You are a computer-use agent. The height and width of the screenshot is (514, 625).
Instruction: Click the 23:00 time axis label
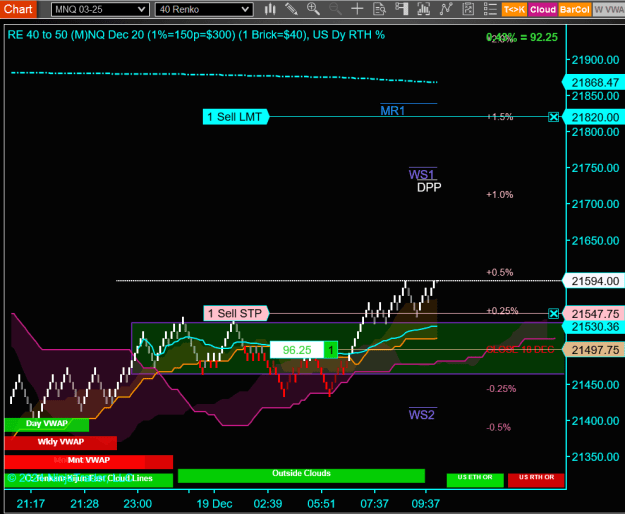click(138, 504)
